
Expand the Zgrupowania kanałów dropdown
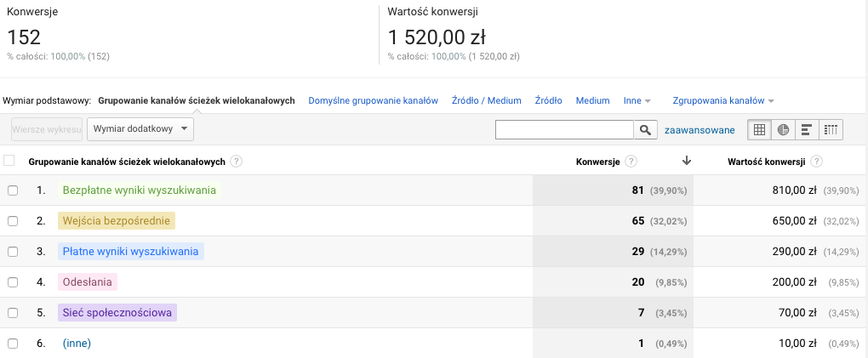tap(723, 100)
